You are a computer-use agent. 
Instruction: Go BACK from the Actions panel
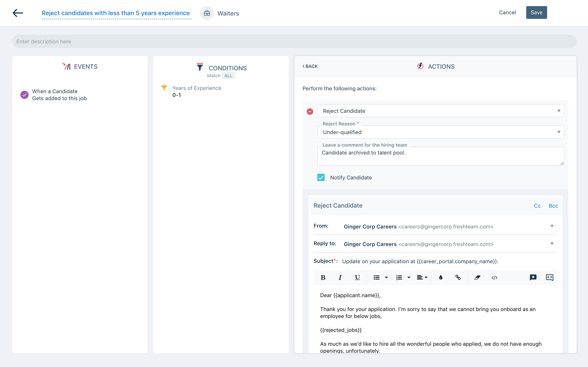point(310,66)
